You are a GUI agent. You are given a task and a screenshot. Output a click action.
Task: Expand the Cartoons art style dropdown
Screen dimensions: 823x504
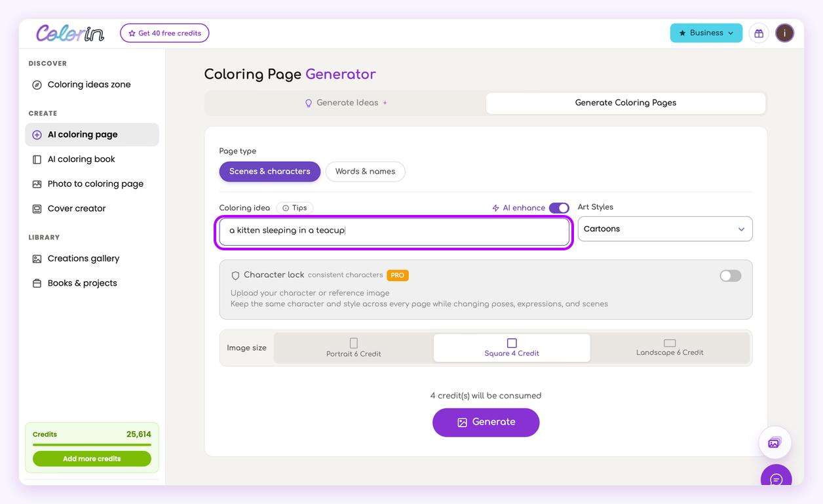click(x=665, y=229)
